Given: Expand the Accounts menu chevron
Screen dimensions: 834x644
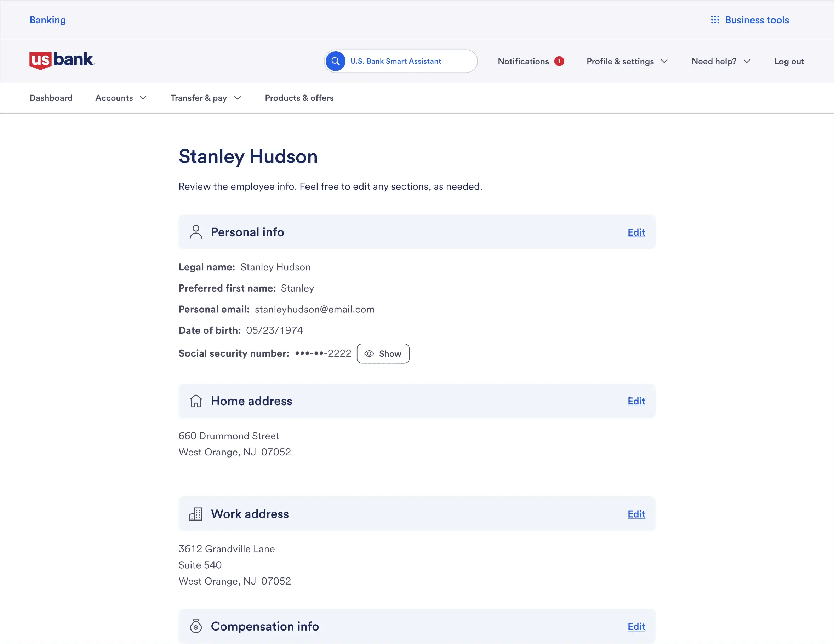Looking at the screenshot, I should pyautogui.click(x=143, y=98).
